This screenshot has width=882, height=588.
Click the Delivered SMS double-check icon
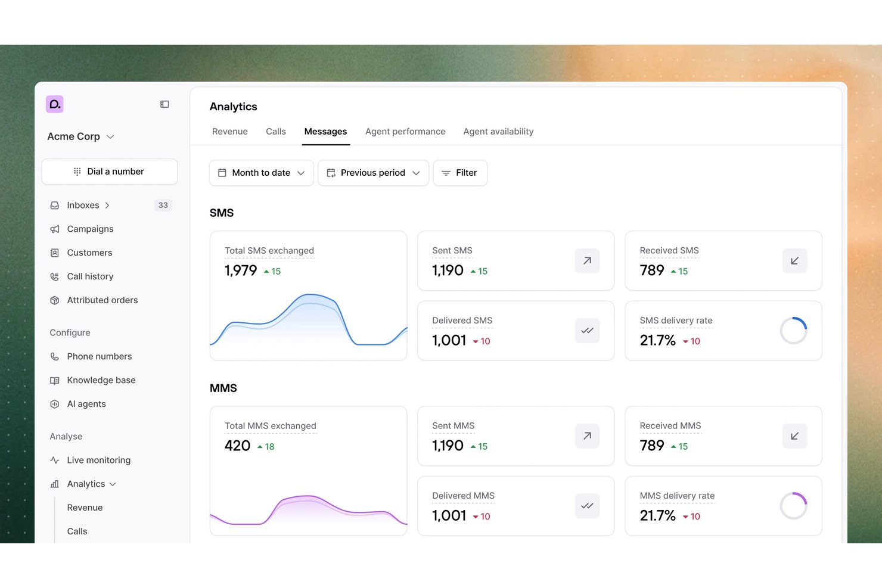pos(587,331)
